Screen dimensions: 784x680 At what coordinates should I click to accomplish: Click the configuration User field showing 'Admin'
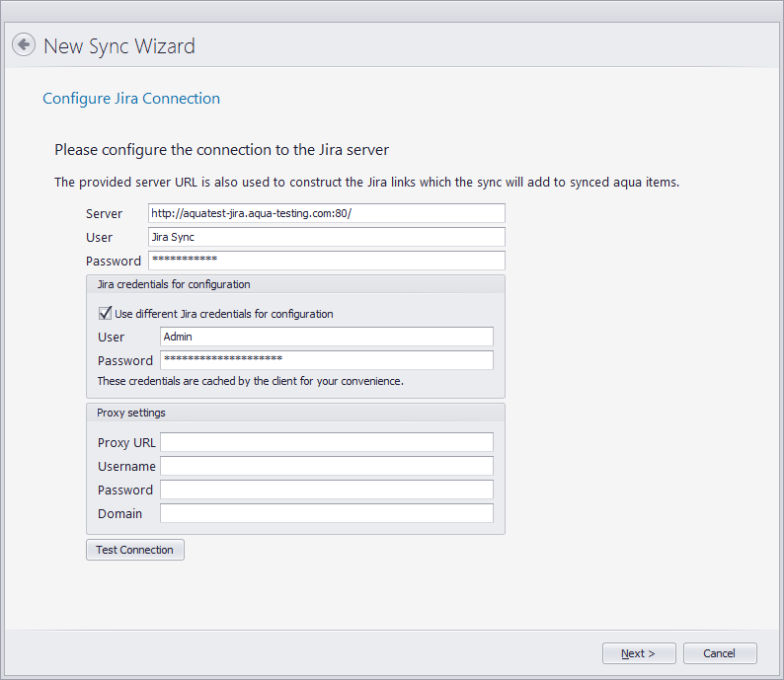(326, 337)
